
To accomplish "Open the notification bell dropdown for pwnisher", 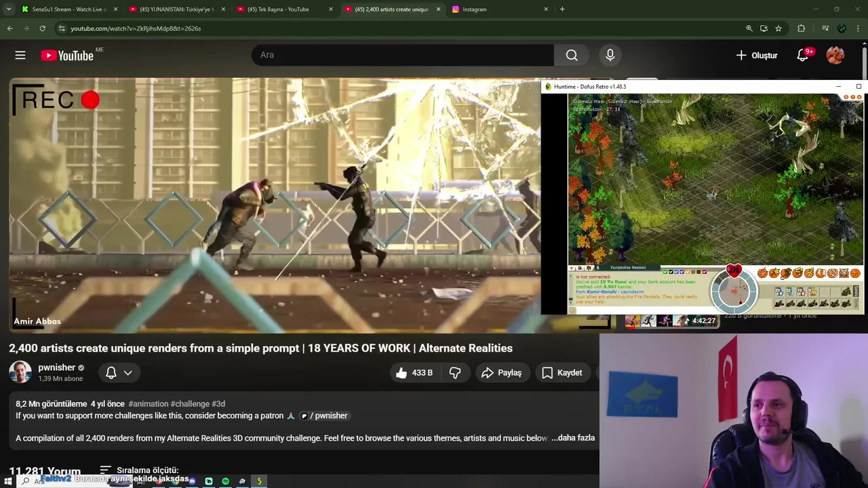I will point(119,373).
